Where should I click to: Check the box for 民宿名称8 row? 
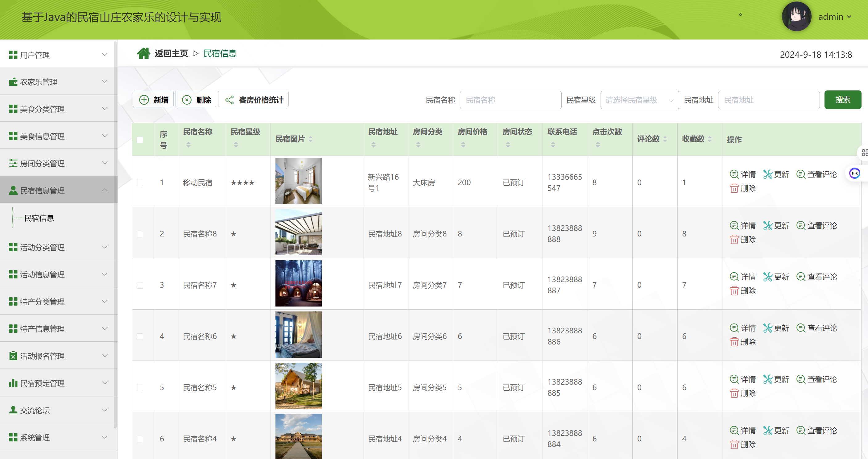(x=140, y=234)
